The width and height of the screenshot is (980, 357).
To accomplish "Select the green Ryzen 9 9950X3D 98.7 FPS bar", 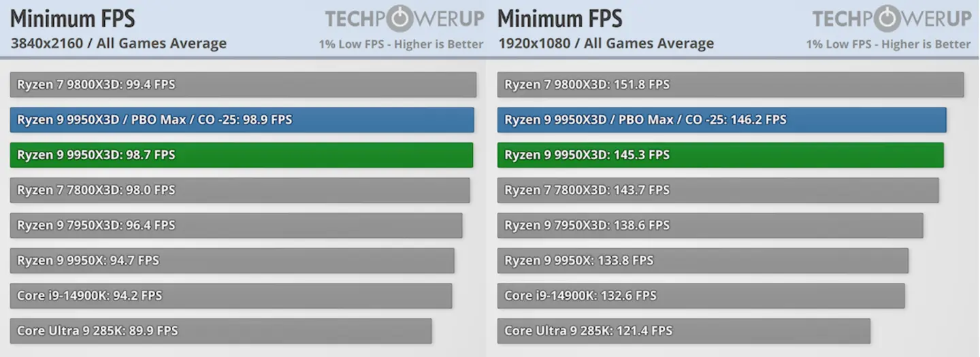I will click(x=241, y=155).
